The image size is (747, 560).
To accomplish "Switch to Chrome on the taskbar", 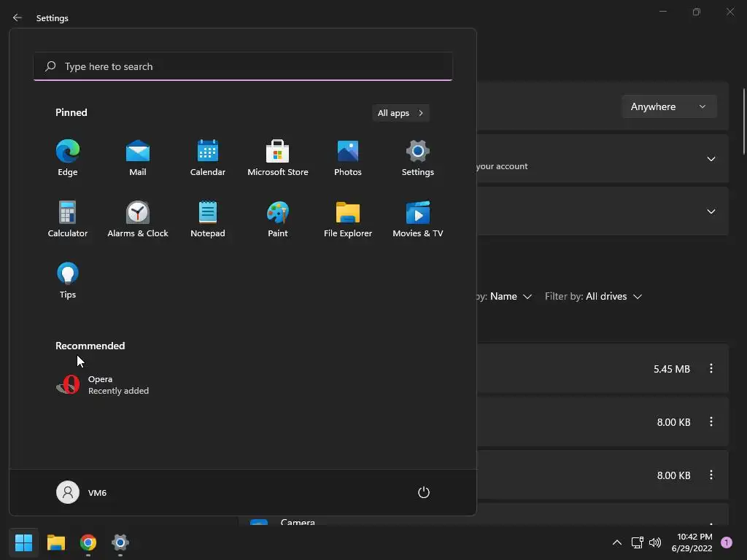I will pos(88,542).
